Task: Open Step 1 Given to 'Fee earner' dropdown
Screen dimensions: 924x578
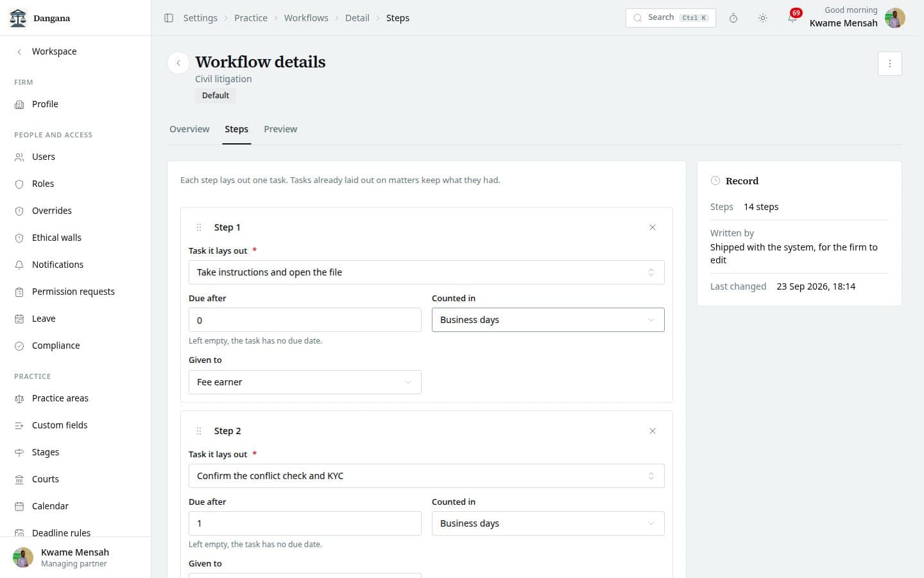Action: (305, 382)
